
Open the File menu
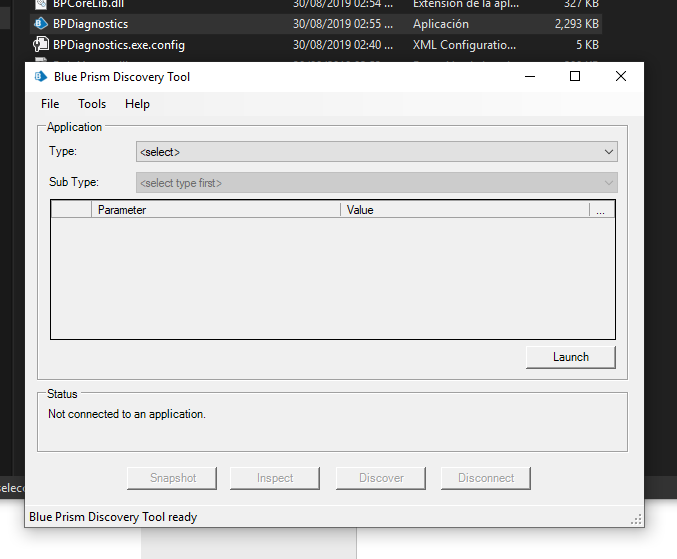(x=50, y=104)
